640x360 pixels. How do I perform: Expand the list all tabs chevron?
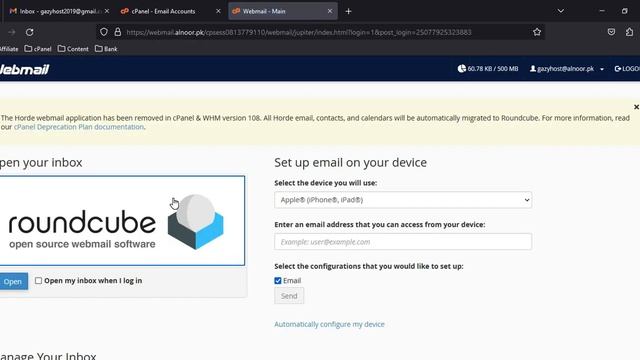point(561,11)
